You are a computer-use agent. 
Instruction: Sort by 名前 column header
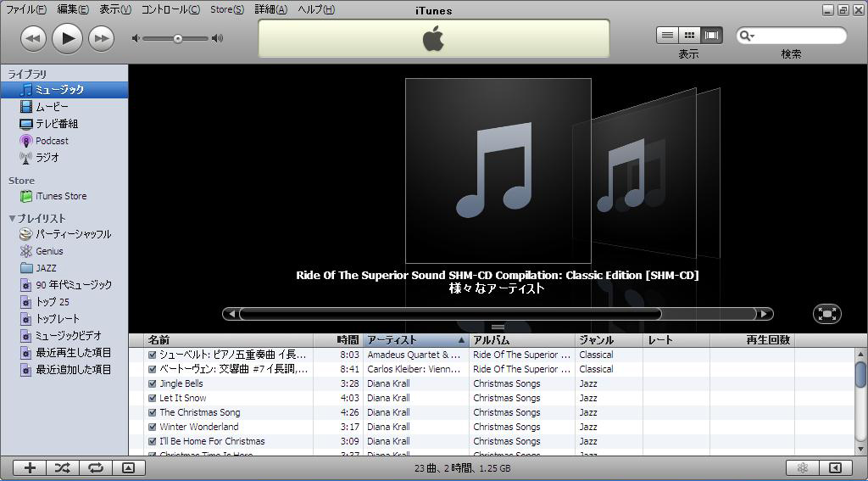229,339
